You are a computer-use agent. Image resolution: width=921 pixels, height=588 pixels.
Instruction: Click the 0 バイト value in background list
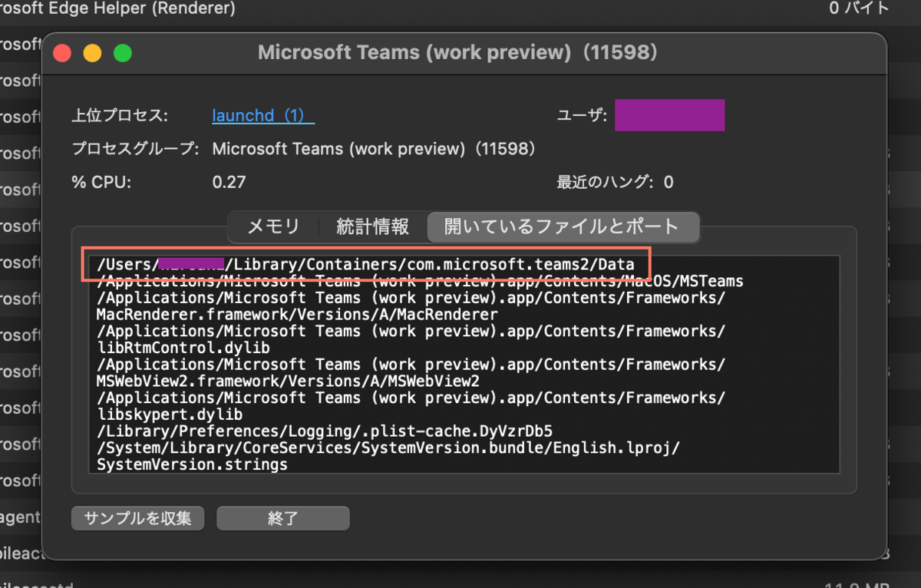(859, 8)
